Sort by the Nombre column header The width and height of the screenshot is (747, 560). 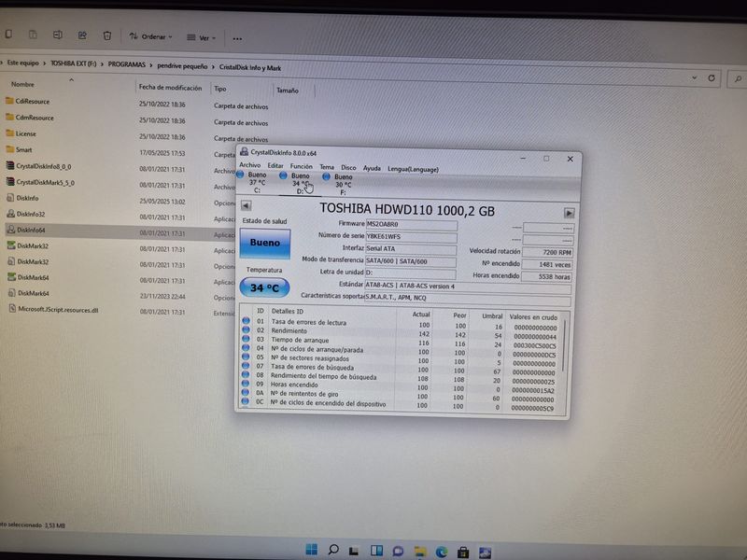tap(22, 84)
